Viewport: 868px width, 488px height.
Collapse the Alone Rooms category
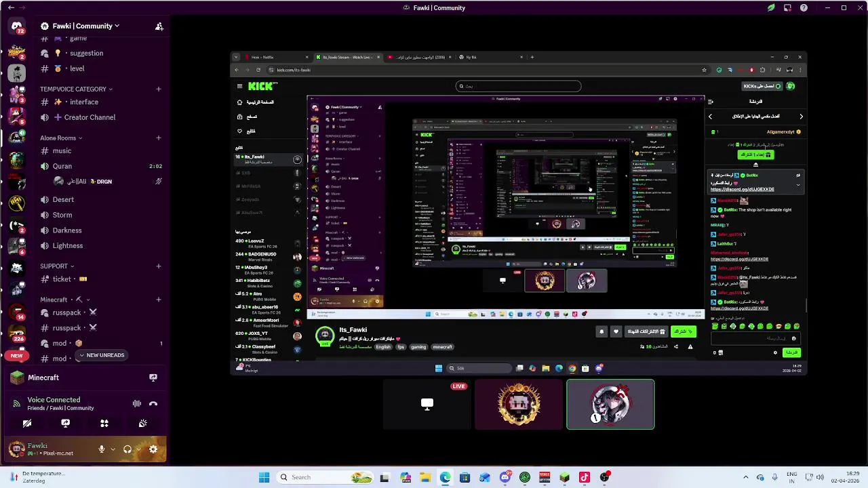61,138
